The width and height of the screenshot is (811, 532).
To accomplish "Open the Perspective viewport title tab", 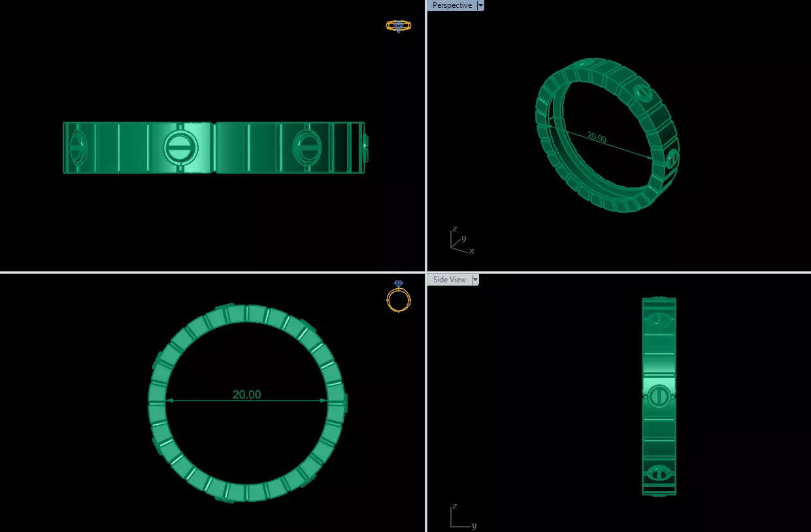I will coord(452,5).
